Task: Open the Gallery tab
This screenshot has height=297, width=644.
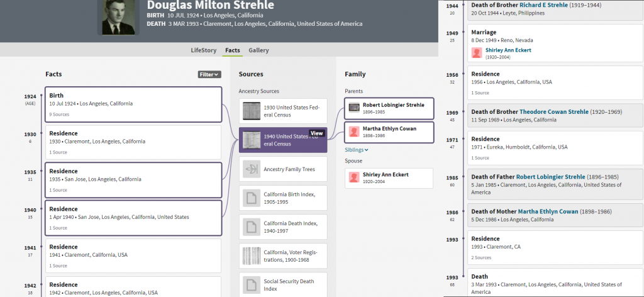Action: pyautogui.click(x=258, y=50)
